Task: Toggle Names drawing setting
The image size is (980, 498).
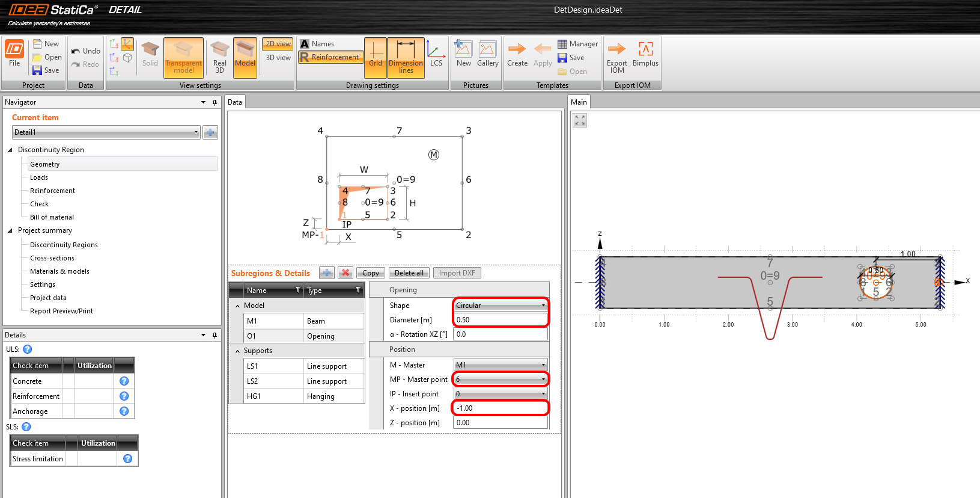Action: (318, 44)
